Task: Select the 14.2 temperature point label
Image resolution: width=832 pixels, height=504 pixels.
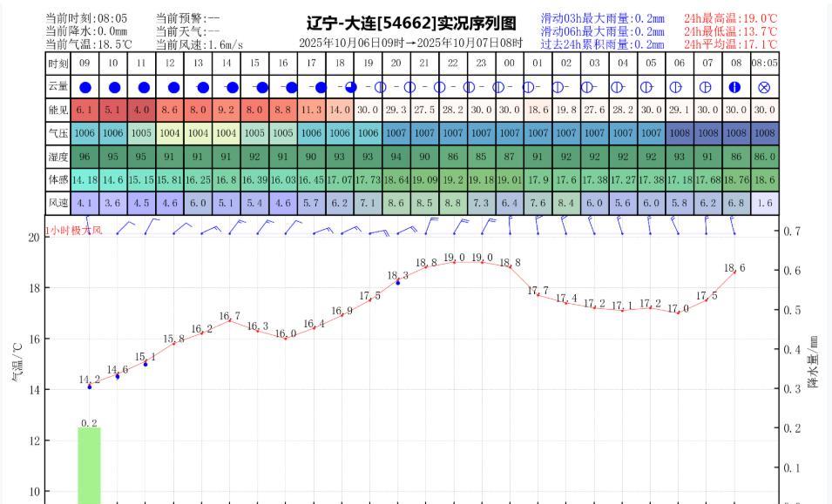Action: [x=90, y=380]
